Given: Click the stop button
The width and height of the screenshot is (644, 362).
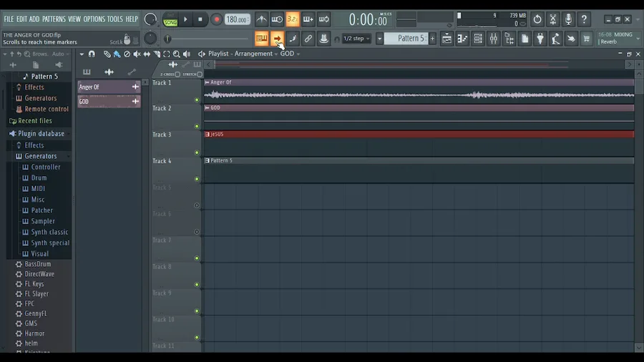Looking at the screenshot, I should [200, 19].
